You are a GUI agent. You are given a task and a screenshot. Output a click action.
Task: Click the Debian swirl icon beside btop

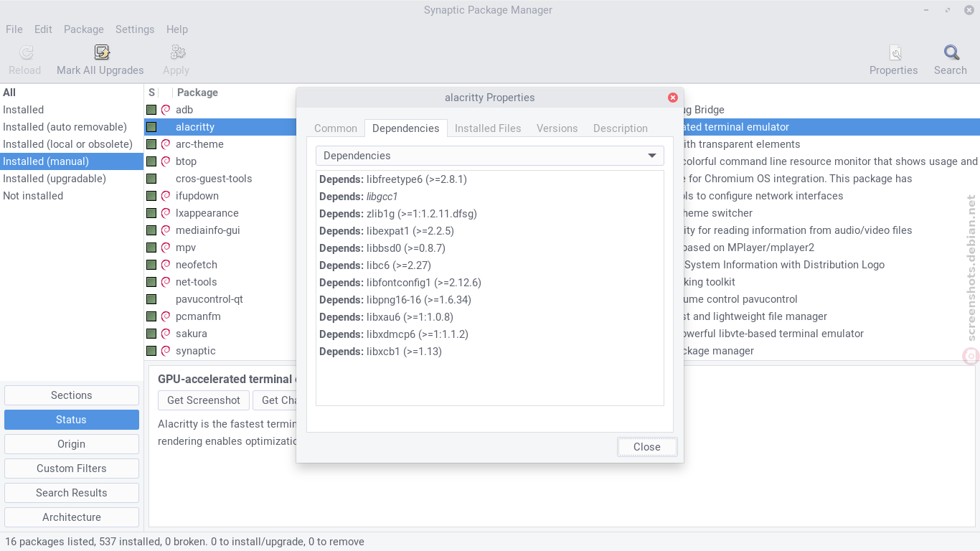166,161
